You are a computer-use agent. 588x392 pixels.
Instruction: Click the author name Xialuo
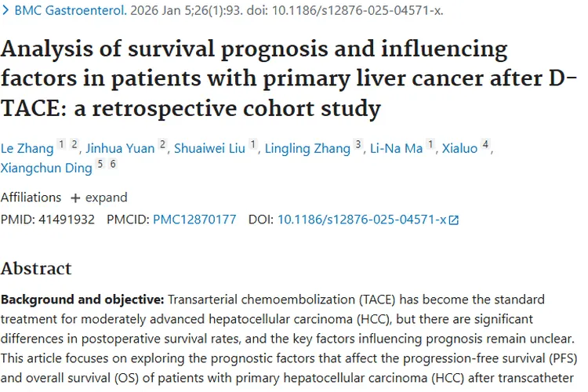(459, 149)
